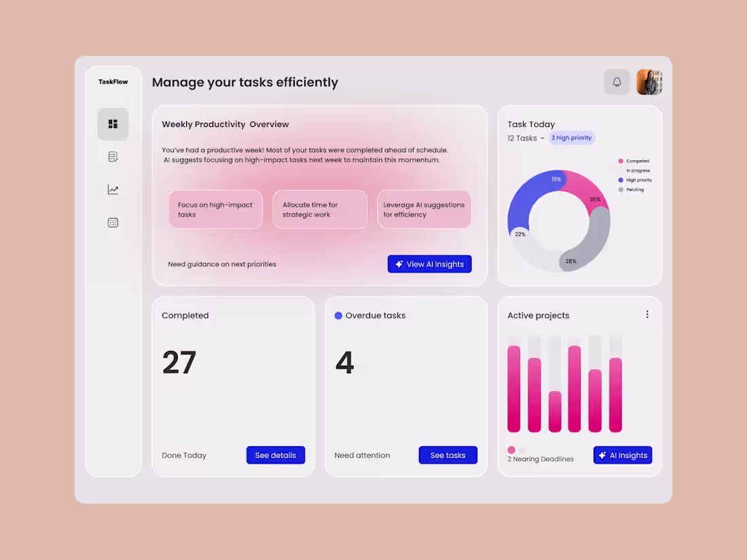Click See details under Completed tasks
Viewport: 747px width, 560px height.
[x=276, y=455]
